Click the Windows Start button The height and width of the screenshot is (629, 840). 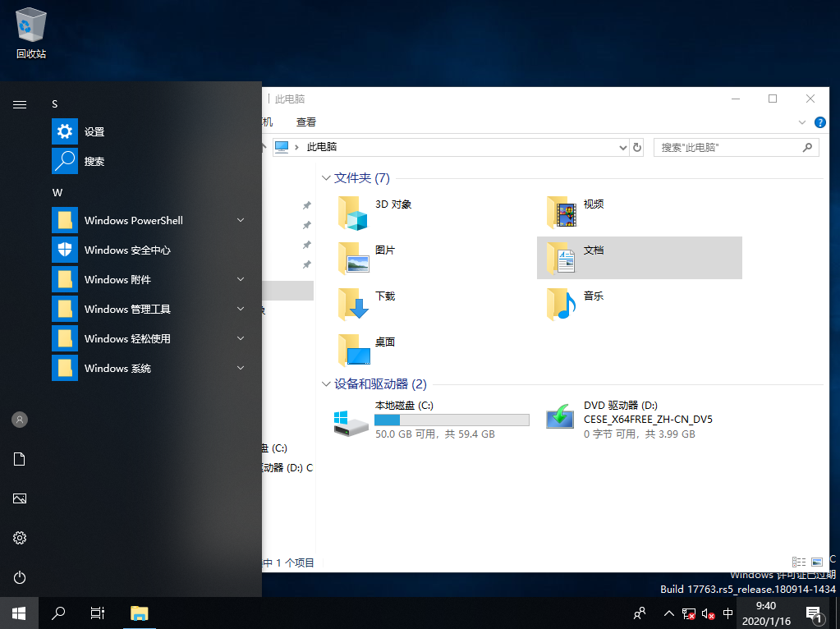click(19, 613)
